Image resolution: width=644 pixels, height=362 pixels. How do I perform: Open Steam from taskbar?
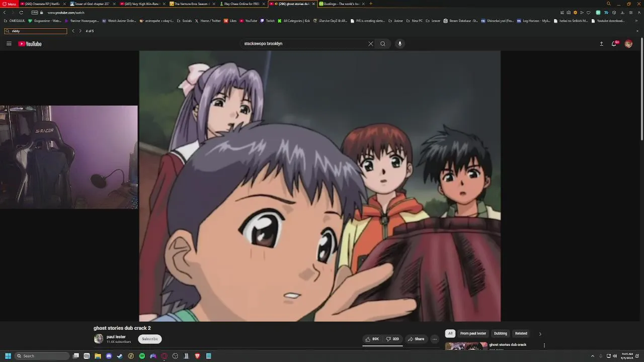tap(120, 356)
